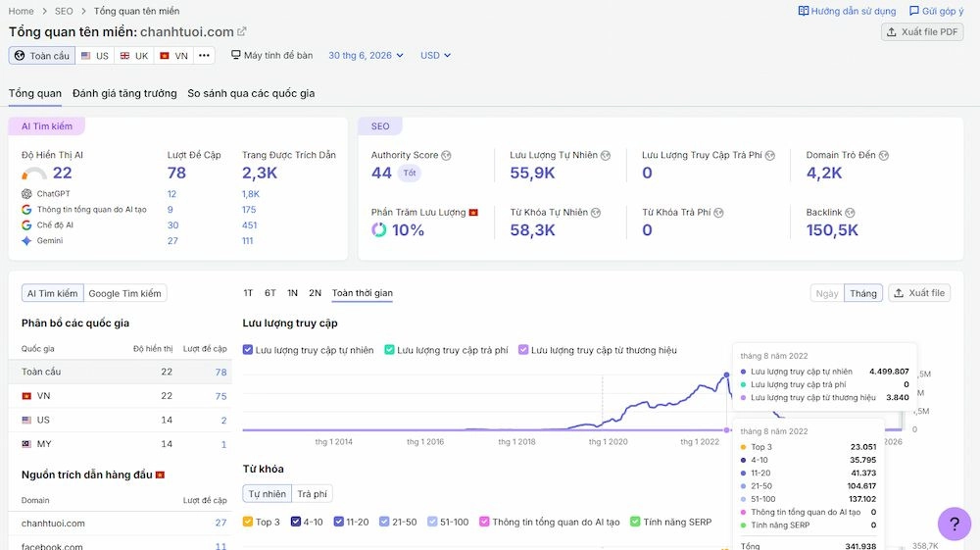Click the book icon for Hướng dẫn sử dụng
Image resolution: width=980 pixels, height=550 pixels.
pos(804,11)
